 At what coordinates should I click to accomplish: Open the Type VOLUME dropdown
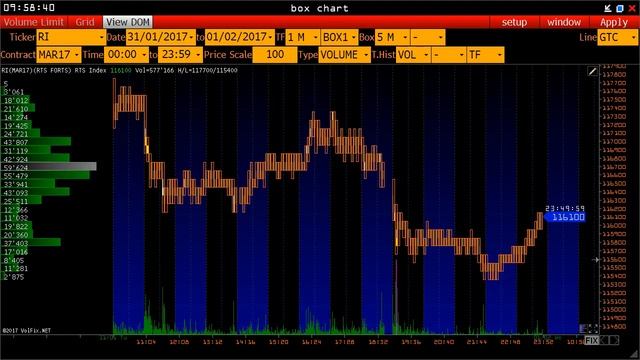[344, 55]
